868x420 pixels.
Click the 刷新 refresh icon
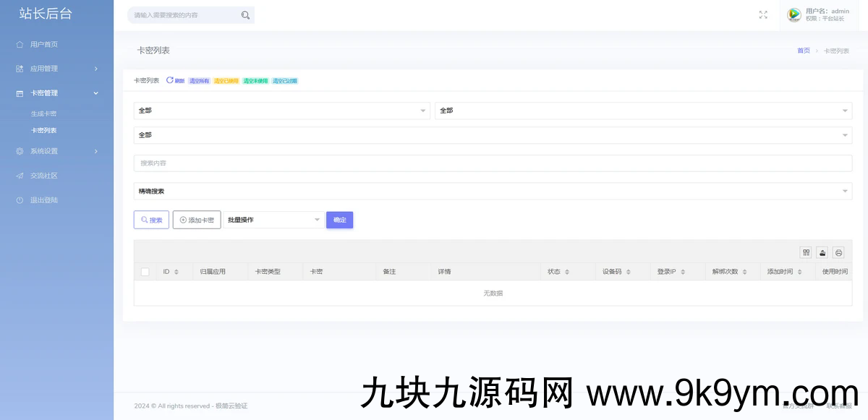(171, 80)
